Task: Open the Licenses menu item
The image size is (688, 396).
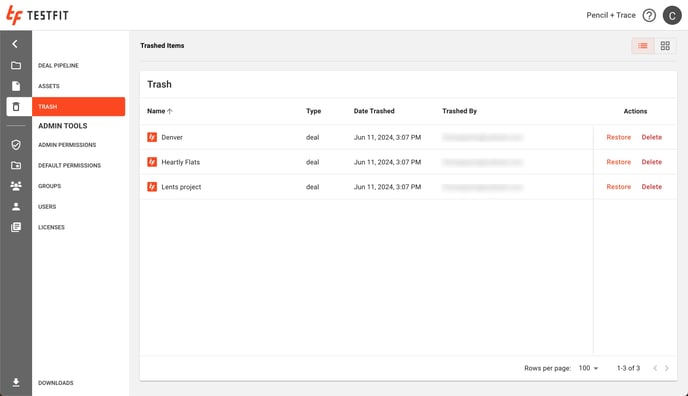Action: tap(51, 227)
